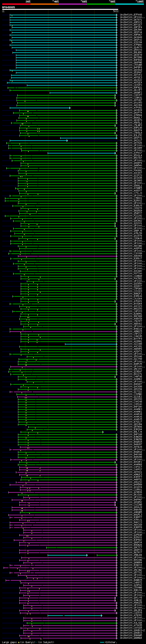The height and width of the screenshot is (644, 146).
Task: Select hit UniRef100_Q9FSF4
Action: click(131, 27)
